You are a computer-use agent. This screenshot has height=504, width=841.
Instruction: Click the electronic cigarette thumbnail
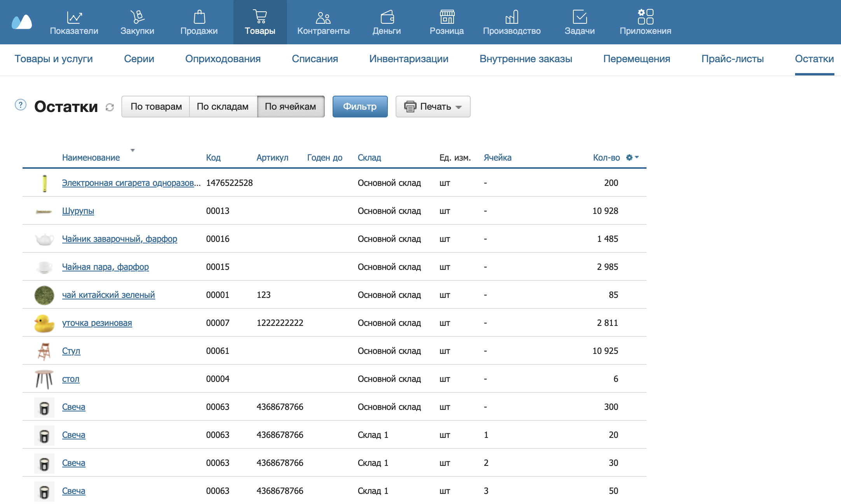tap(44, 183)
